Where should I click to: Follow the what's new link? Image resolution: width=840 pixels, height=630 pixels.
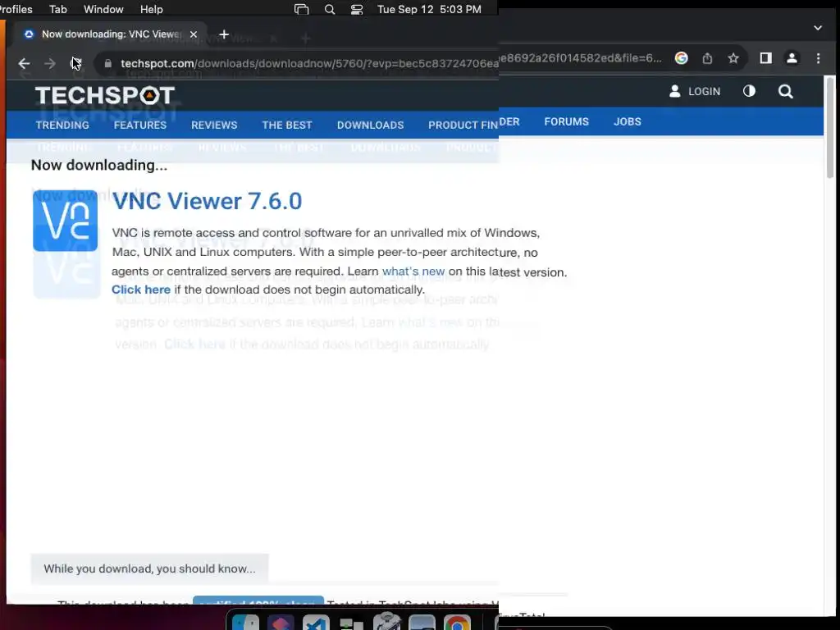pos(413,271)
